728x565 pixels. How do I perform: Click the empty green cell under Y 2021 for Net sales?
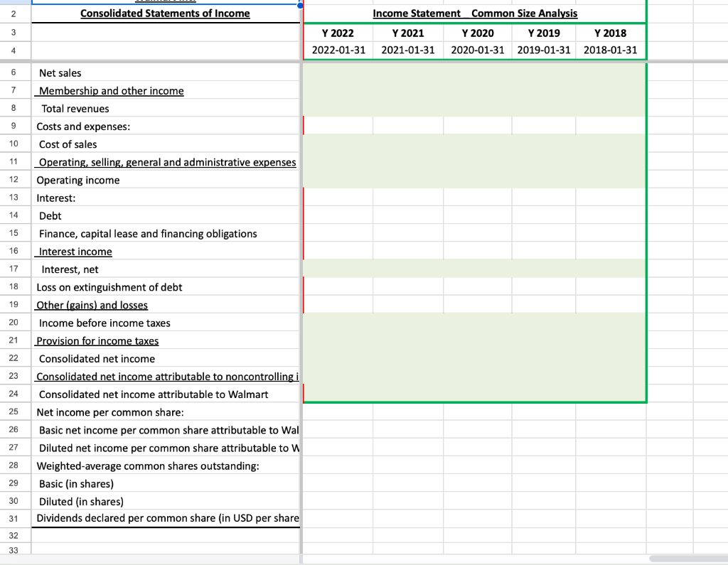[x=407, y=72]
